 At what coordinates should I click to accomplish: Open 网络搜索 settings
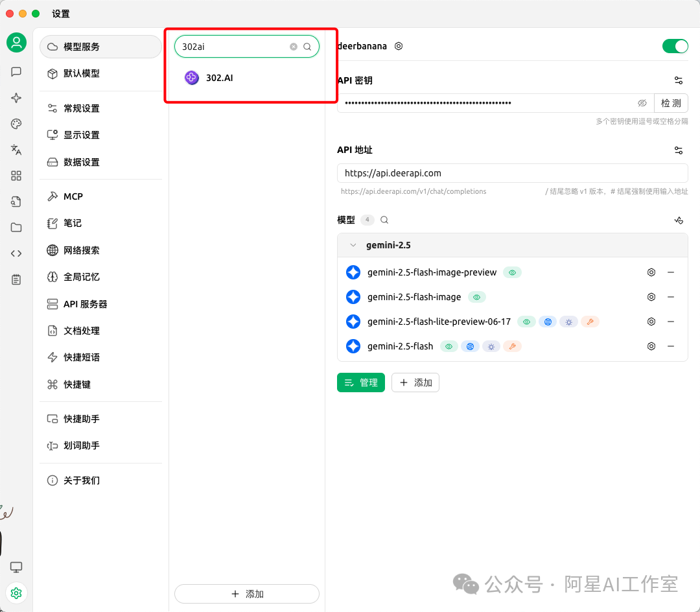pos(100,250)
